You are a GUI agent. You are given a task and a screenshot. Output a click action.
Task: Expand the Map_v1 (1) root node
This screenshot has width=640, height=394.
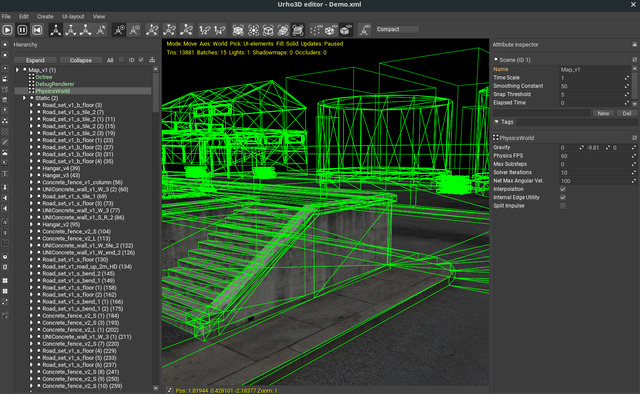[x=17, y=70]
